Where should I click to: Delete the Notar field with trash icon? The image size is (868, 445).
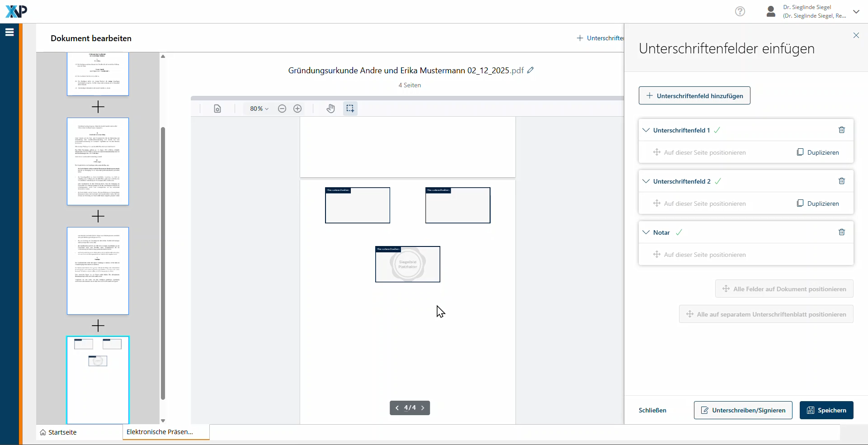pos(841,232)
